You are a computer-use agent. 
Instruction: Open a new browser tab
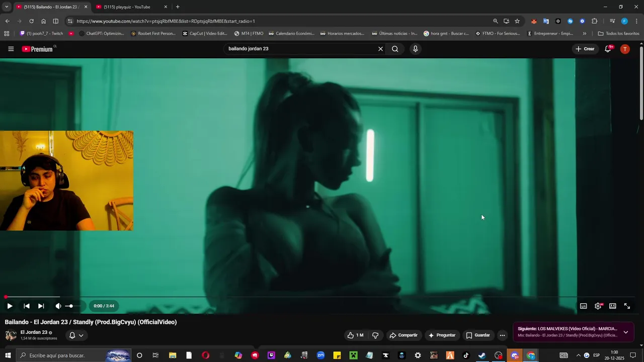coord(178,7)
